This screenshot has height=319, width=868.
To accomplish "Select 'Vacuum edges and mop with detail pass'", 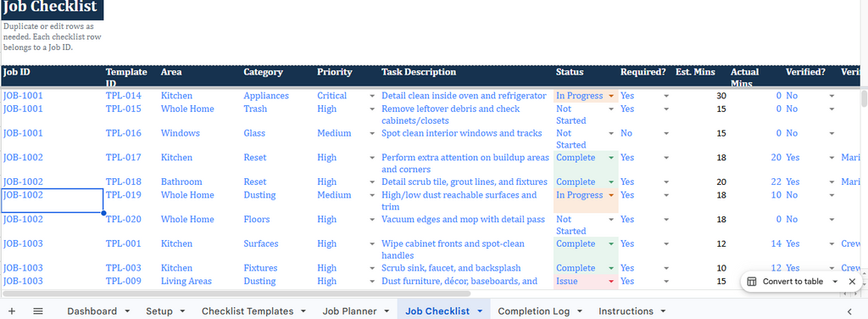I will click(x=467, y=225).
